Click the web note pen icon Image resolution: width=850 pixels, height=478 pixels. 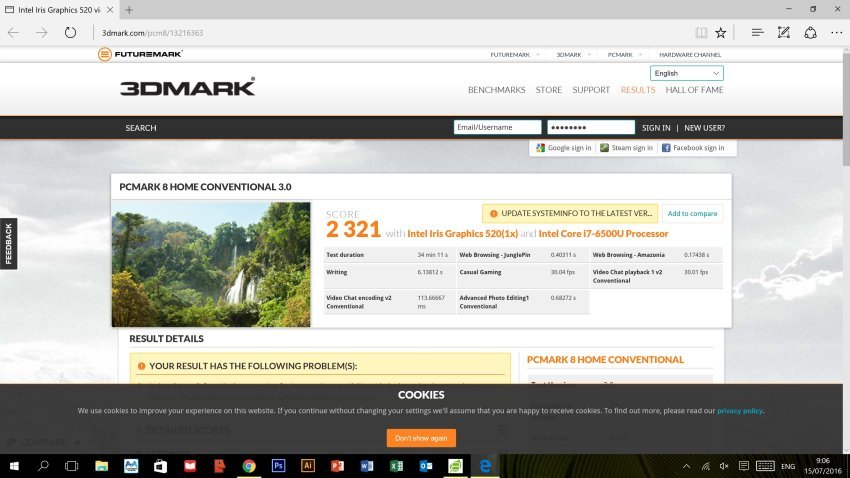784,33
